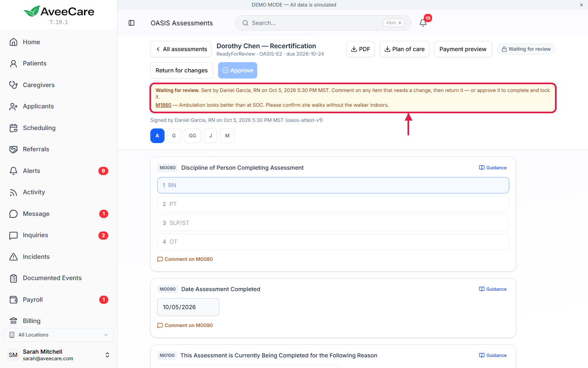
Task: Switch to section A tab
Action: 157,136
